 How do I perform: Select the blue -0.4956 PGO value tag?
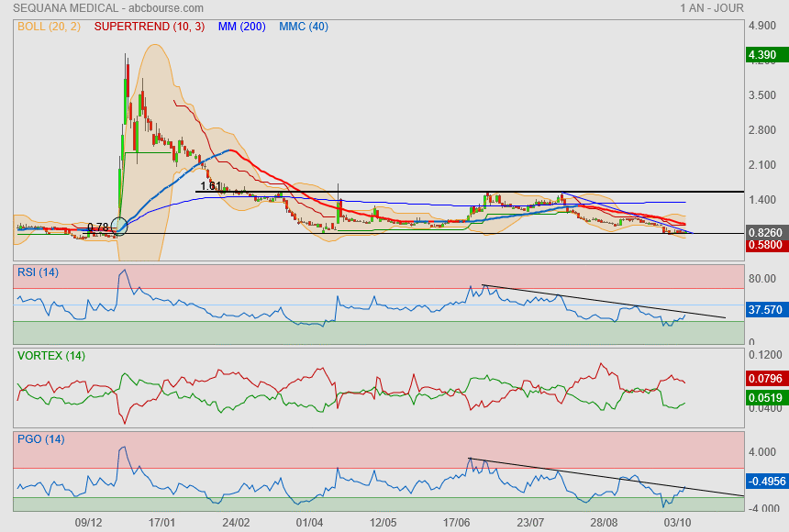[765, 481]
